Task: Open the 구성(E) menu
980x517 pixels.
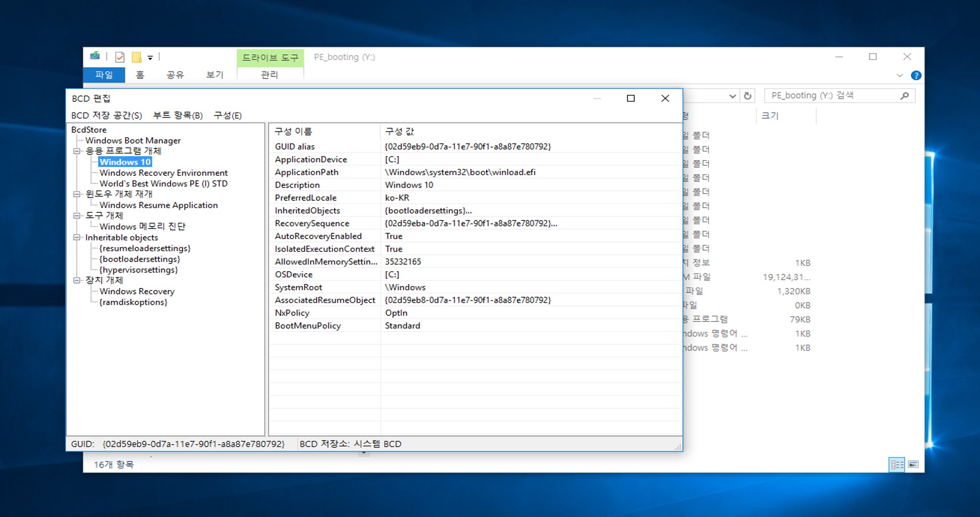Action: (x=228, y=115)
